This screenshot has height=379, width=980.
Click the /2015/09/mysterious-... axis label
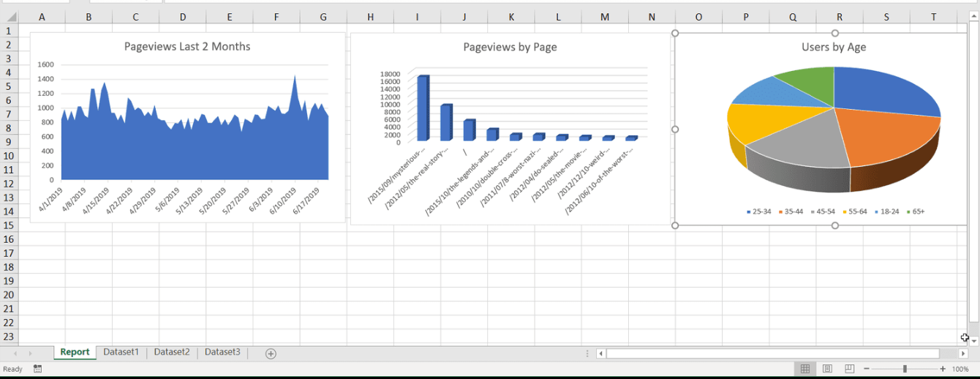click(397, 176)
